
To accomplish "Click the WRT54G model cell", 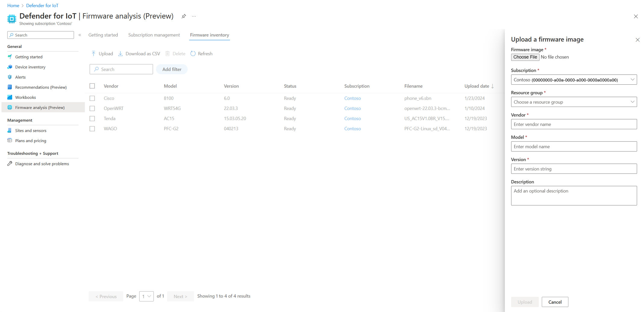I will (x=172, y=108).
